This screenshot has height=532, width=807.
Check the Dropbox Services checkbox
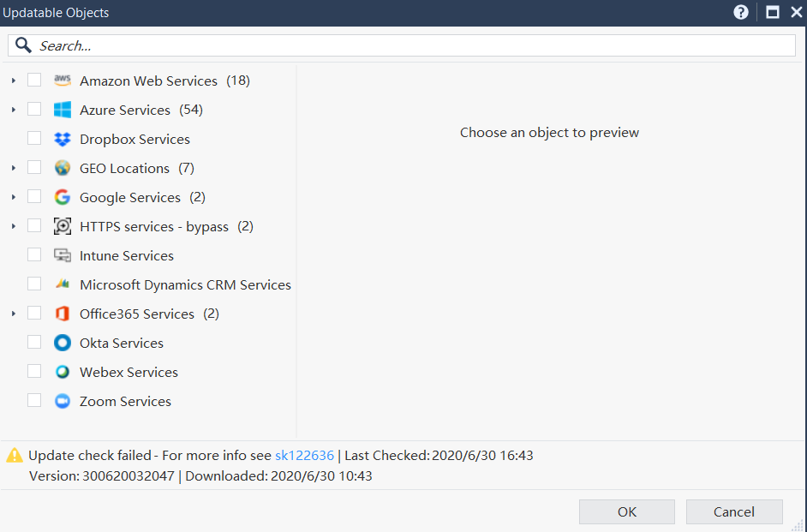point(34,138)
